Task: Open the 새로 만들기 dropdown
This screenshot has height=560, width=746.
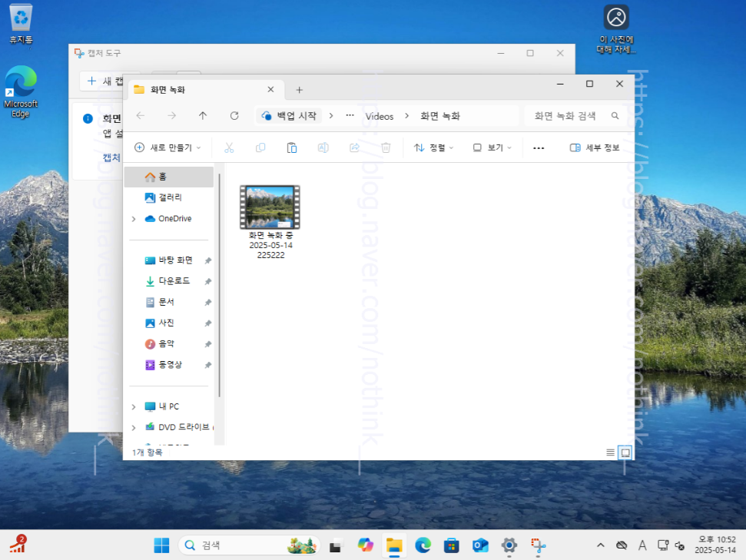Action: [168, 148]
